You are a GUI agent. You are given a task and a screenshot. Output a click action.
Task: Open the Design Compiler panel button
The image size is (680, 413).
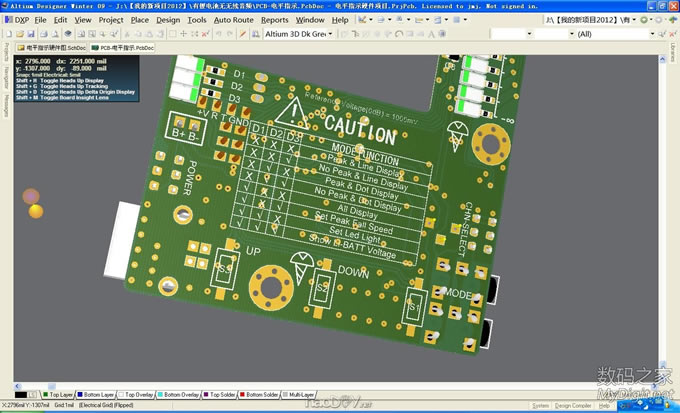(x=574, y=405)
